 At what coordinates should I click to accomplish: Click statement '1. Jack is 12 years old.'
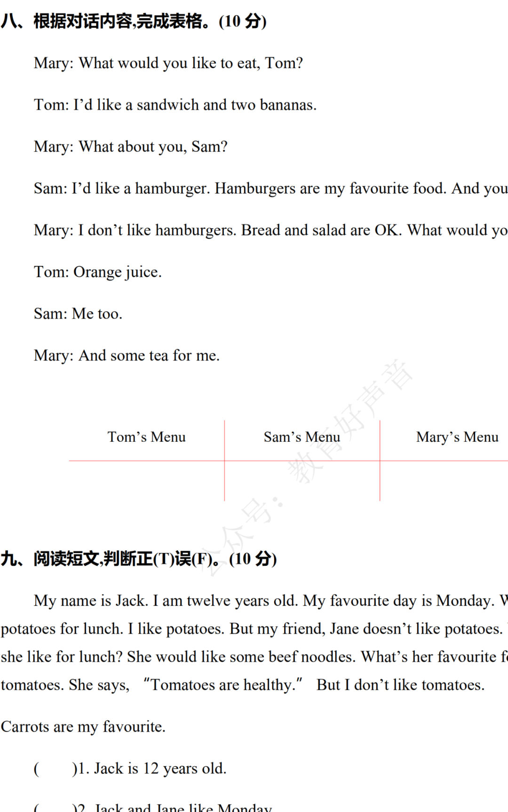coord(152,769)
